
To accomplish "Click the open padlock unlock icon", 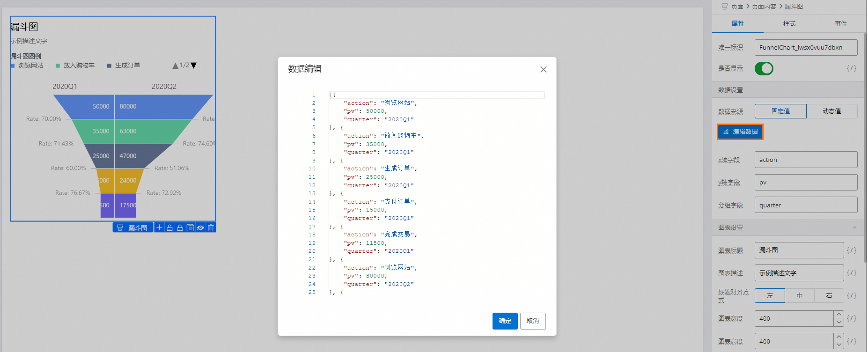I will [x=169, y=227].
